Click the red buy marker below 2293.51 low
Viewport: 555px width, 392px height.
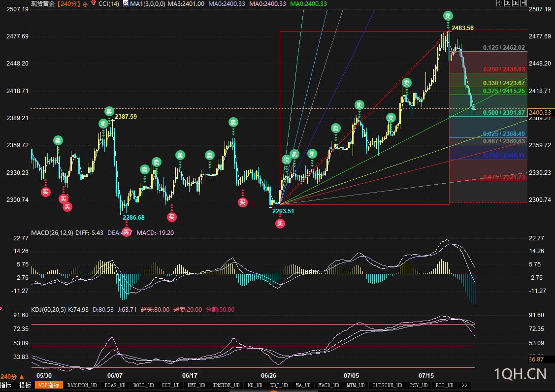[x=280, y=224]
